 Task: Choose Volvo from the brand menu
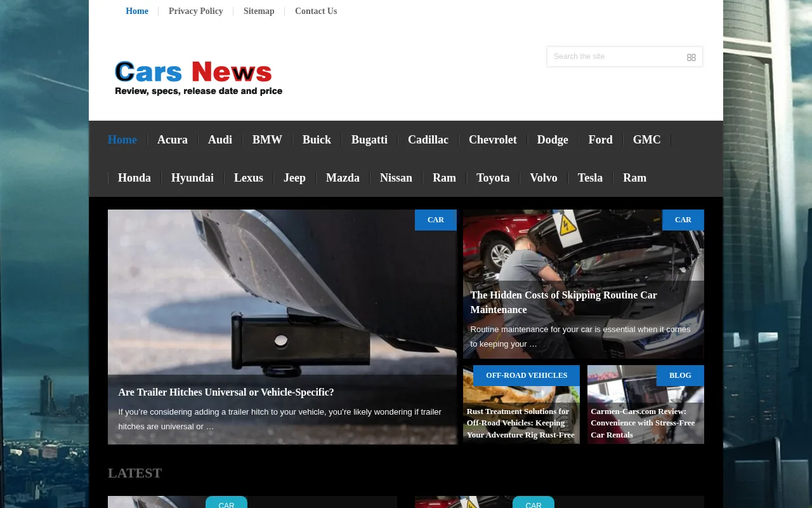[544, 178]
